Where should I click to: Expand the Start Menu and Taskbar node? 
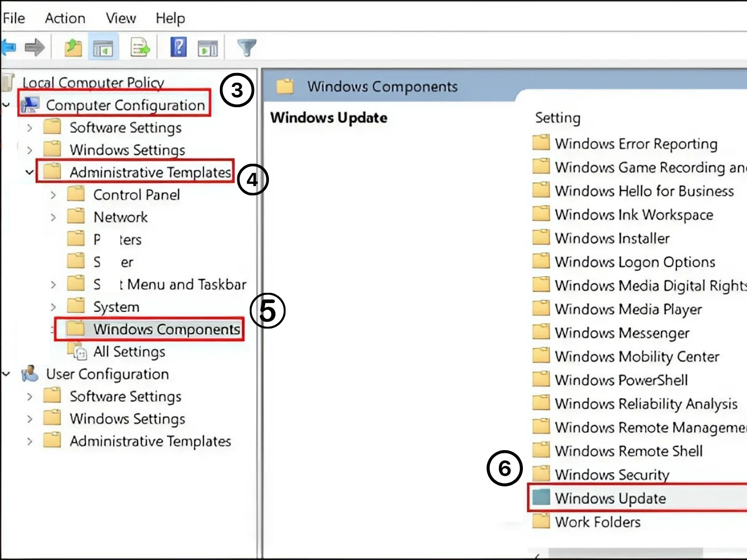pos(53,284)
